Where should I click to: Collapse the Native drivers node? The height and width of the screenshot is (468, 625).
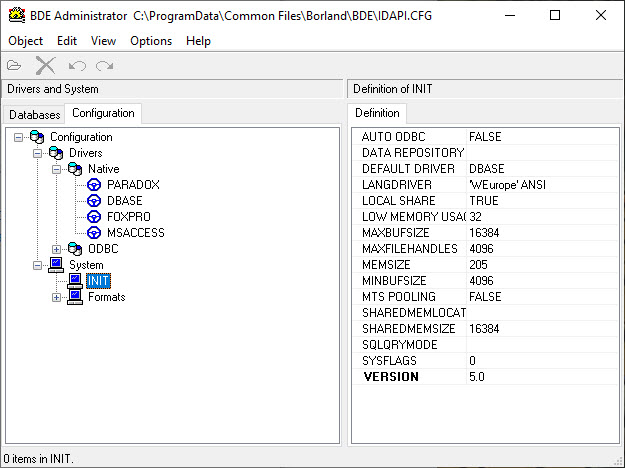[x=57, y=169]
